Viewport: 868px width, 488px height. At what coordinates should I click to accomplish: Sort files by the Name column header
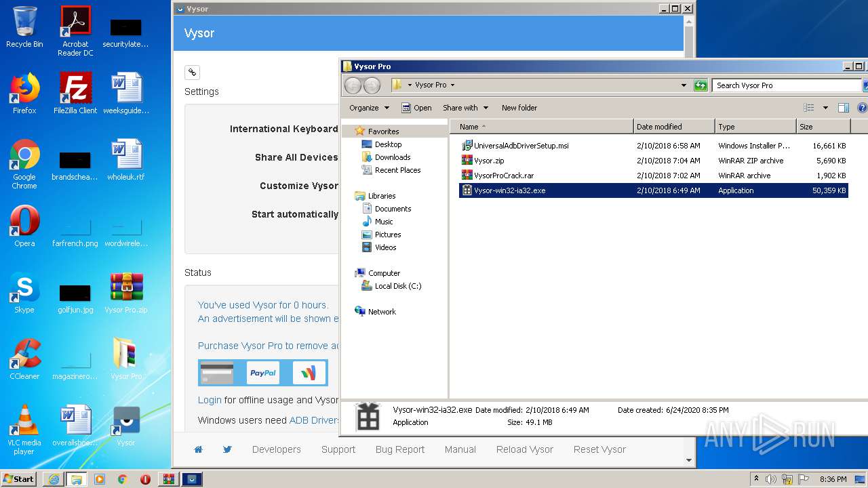541,127
